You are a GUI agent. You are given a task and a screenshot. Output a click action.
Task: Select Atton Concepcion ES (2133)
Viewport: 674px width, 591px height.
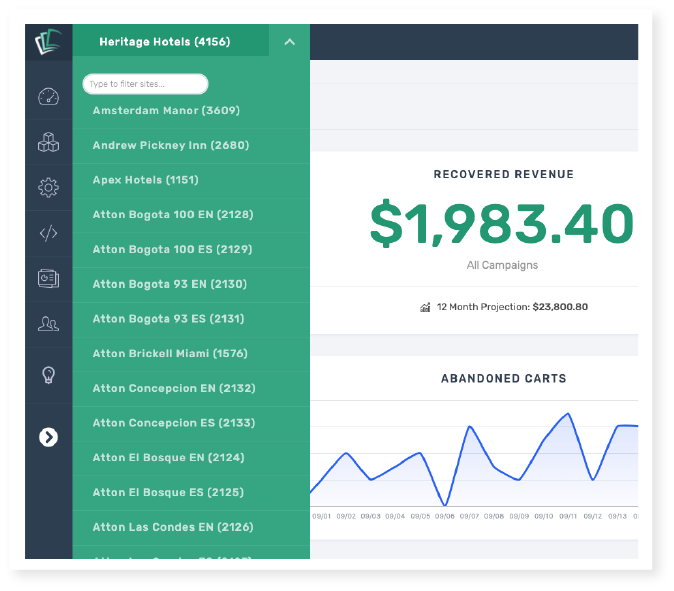tap(174, 423)
